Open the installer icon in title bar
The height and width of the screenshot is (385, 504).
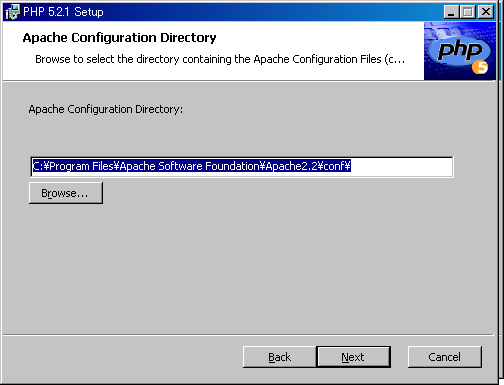(12, 12)
